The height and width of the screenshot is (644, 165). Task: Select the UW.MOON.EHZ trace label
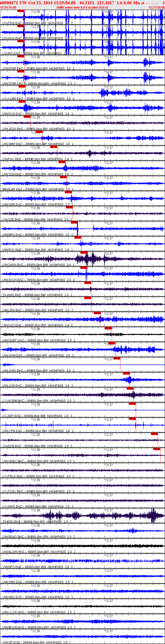pos(39,627)
